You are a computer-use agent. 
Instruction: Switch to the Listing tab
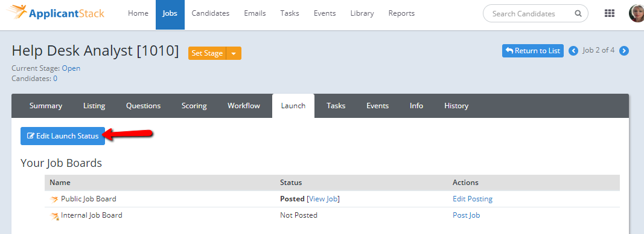click(x=94, y=106)
